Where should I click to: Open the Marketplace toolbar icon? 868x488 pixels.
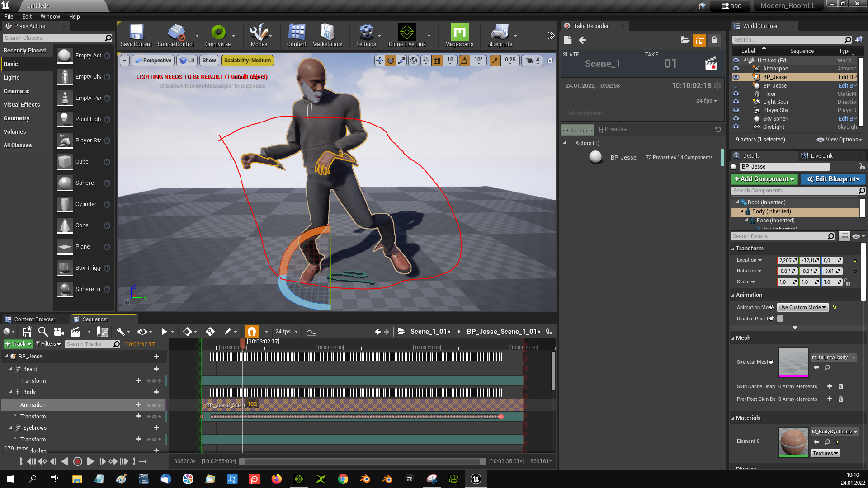[327, 35]
